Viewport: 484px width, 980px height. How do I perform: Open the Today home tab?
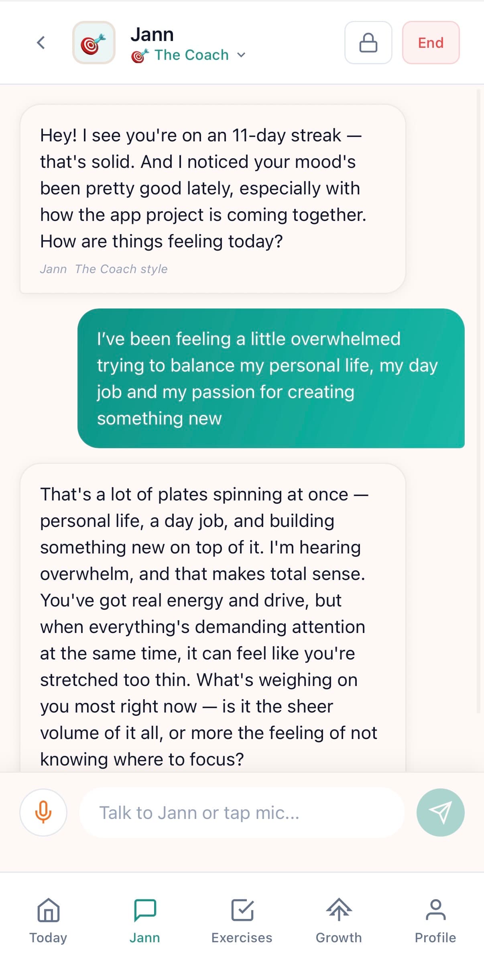(48, 920)
